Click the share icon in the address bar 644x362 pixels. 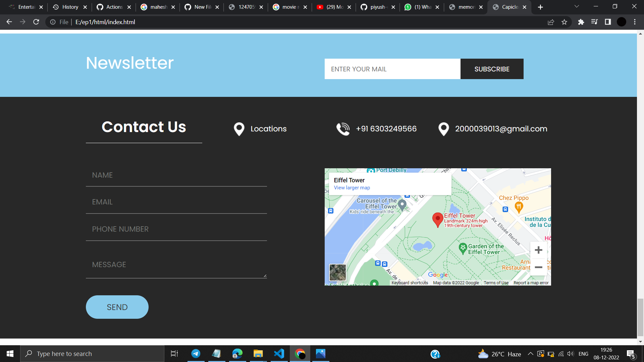[551, 22]
